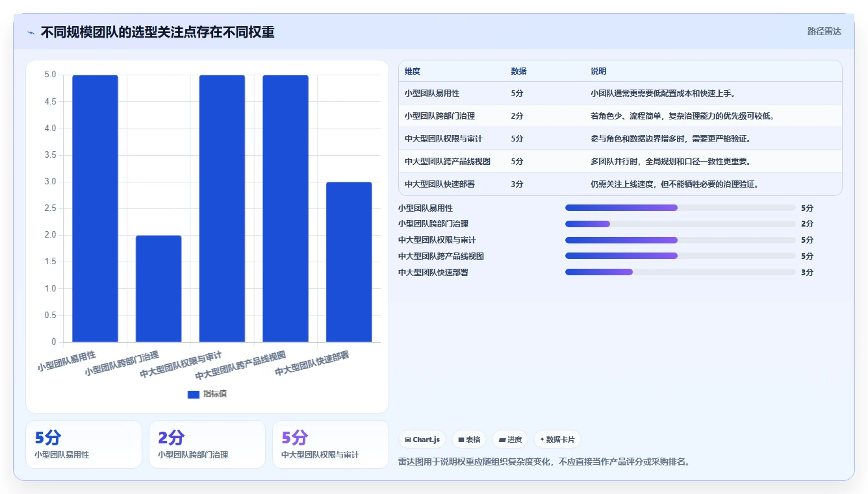Click the 小型团队易用性 bar in the chart
Screen dimensions: 868x494
click(x=95, y=208)
